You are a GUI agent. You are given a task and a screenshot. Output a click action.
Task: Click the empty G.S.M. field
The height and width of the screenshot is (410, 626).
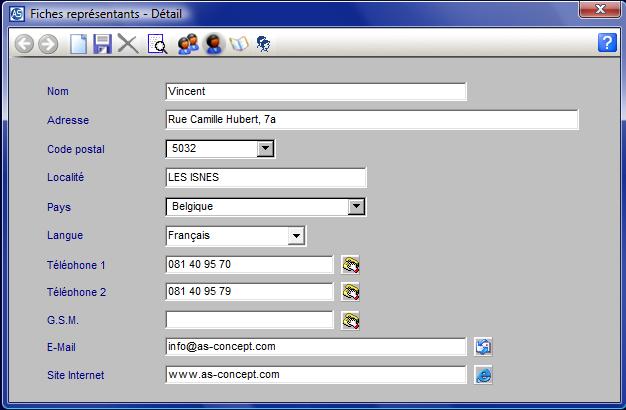[249, 320]
